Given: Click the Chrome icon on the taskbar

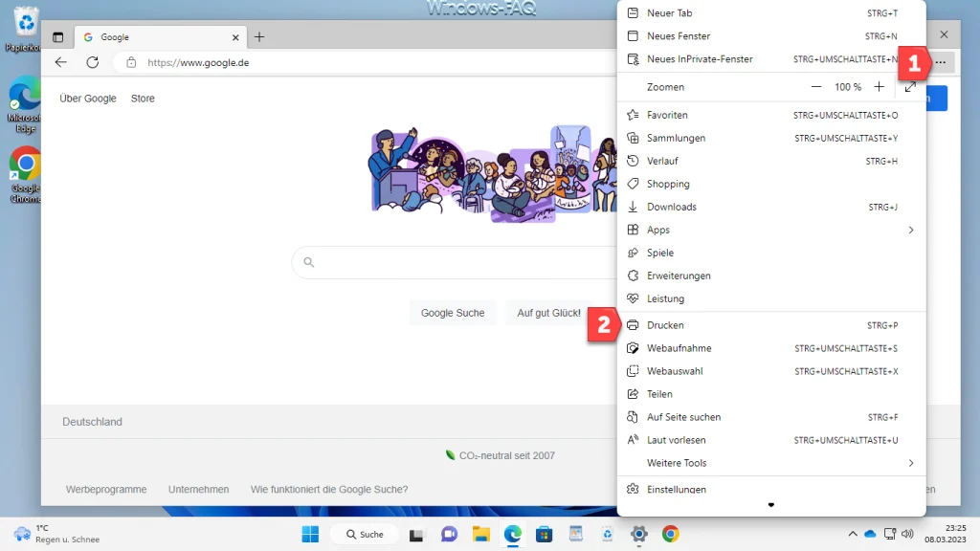Looking at the screenshot, I should (671, 534).
